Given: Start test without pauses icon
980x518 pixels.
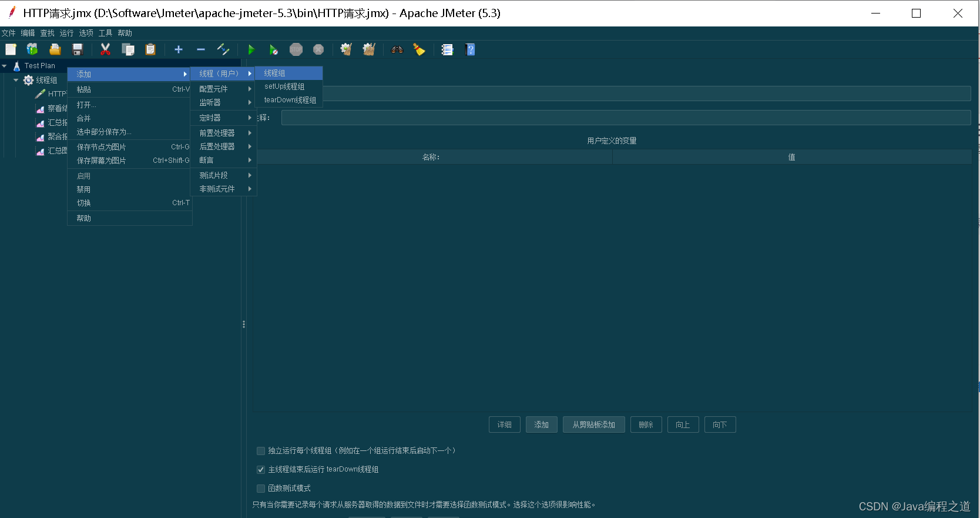Looking at the screenshot, I should coord(274,49).
